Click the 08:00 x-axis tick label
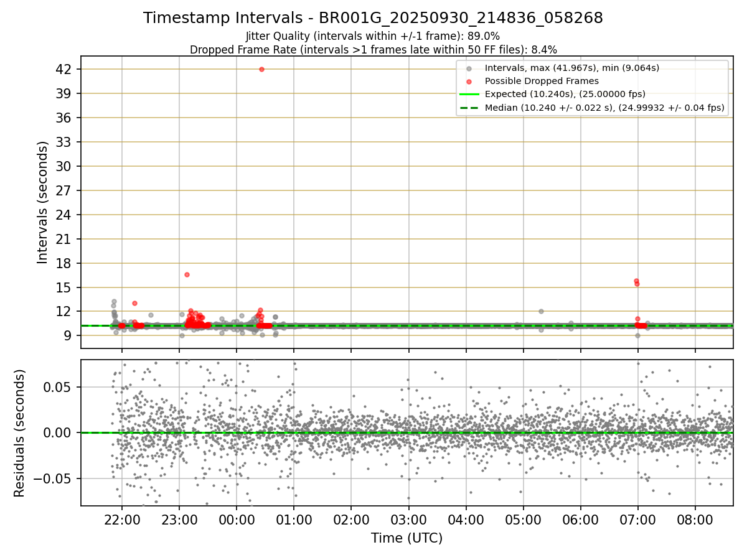Image resolution: width=747 pixels, height=560 pixels. pyautogui.click(x=695, y=521)
